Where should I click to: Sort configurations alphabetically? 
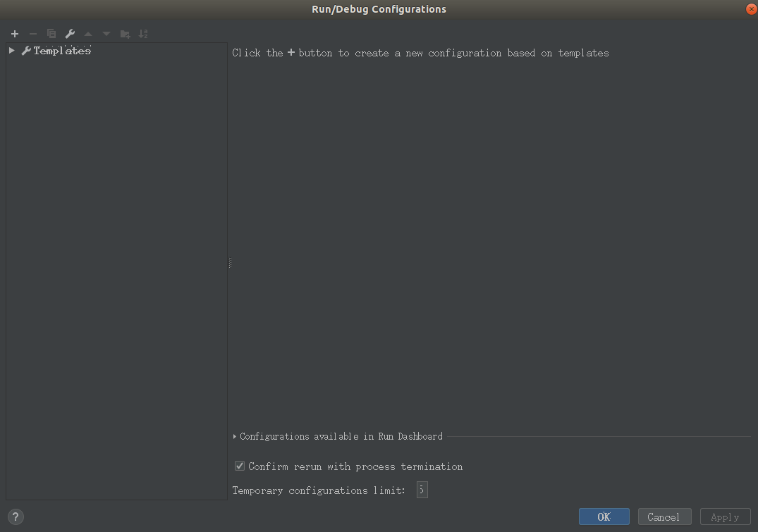pyautogui.click(x=143, y=33)
